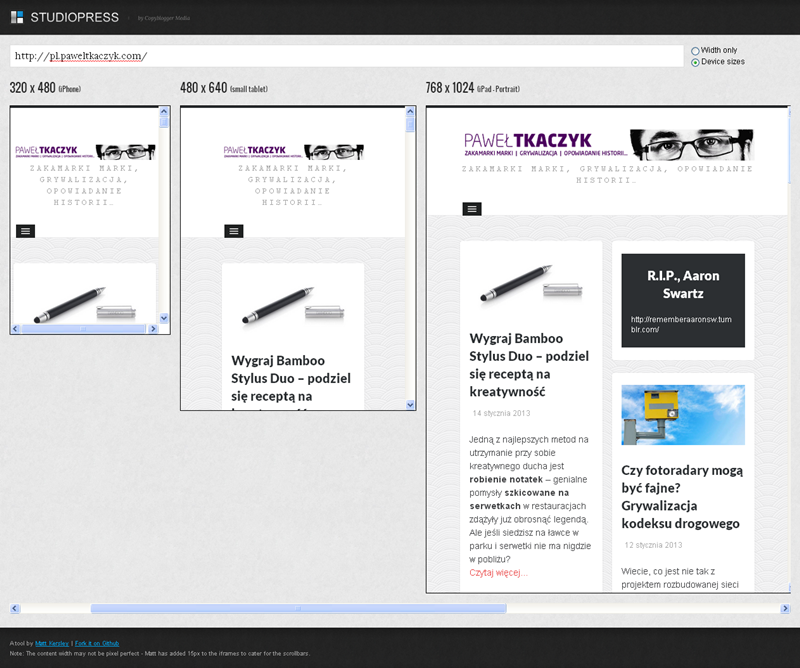This screenshot has height=668, width=800.
Task: Click iPhone preview horizontal scrollbar thumb
Action: tap(83, 329)
